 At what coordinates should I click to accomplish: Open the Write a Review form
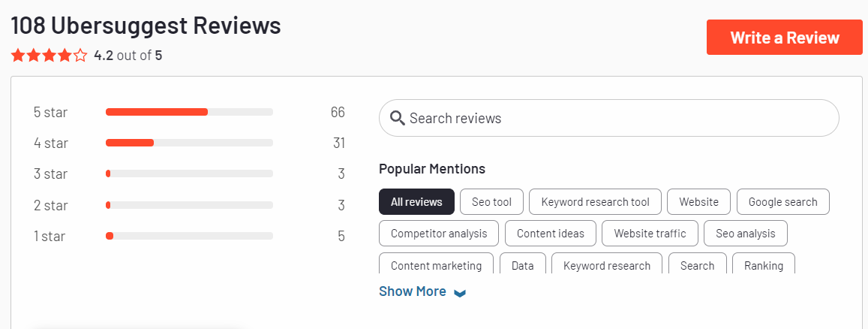click(785, 38)
